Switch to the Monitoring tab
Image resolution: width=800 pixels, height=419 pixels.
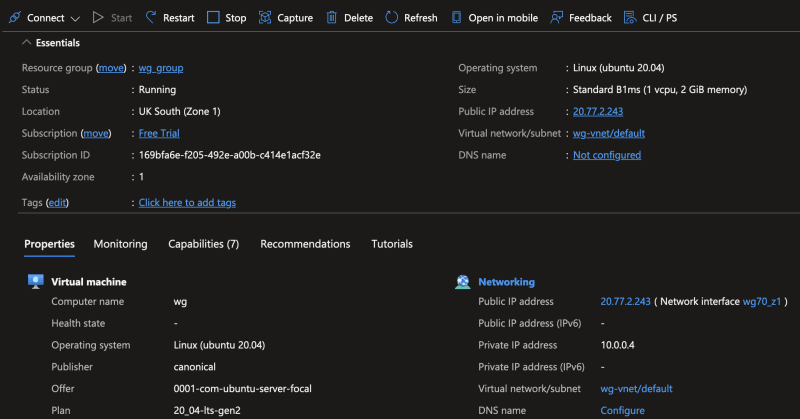(120, 244)
